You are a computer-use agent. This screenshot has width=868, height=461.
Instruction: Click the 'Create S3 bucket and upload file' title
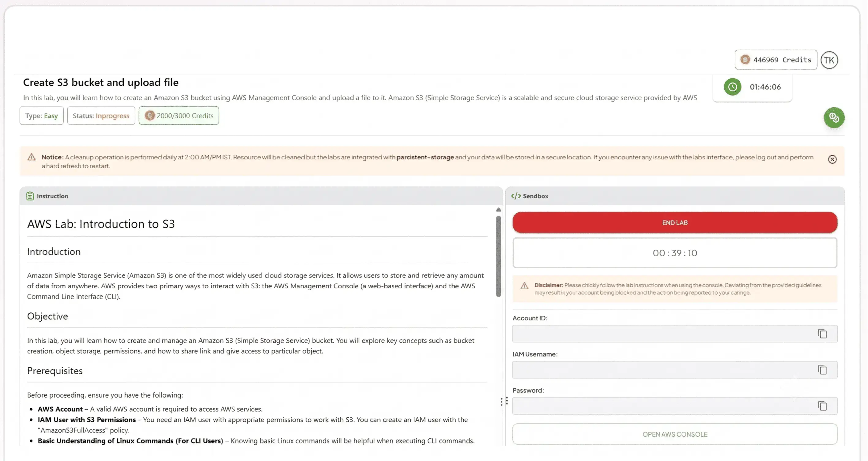point(101,82)
